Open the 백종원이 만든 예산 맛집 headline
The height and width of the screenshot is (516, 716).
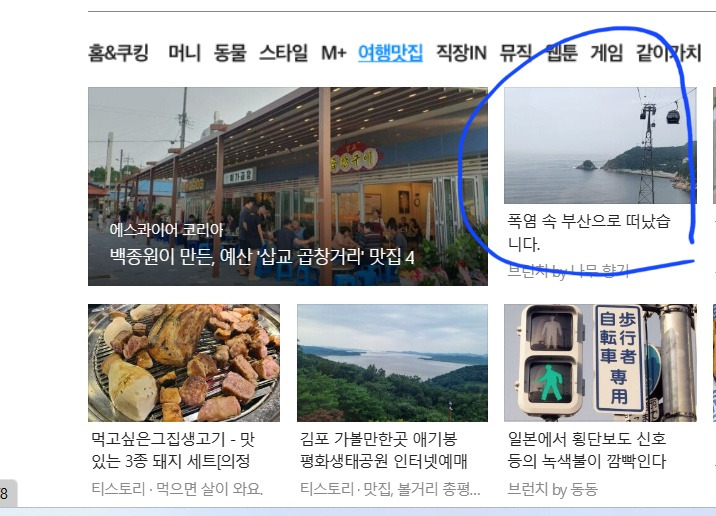pyautogui.click(x=262, y=257)
